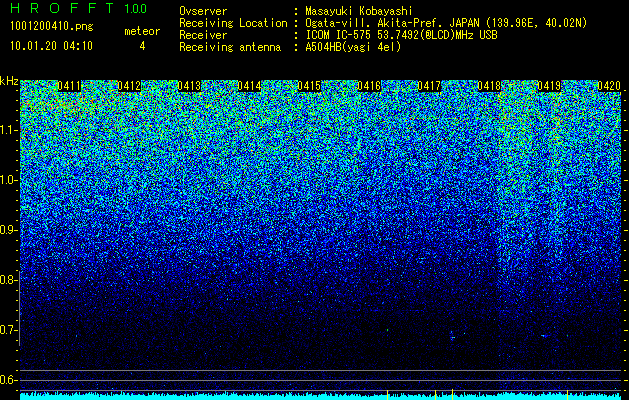Image resolution: width=629 pixels, height=400 pixels.
Task: Click the 'Receiving Location' label
Action: point(233,23)
